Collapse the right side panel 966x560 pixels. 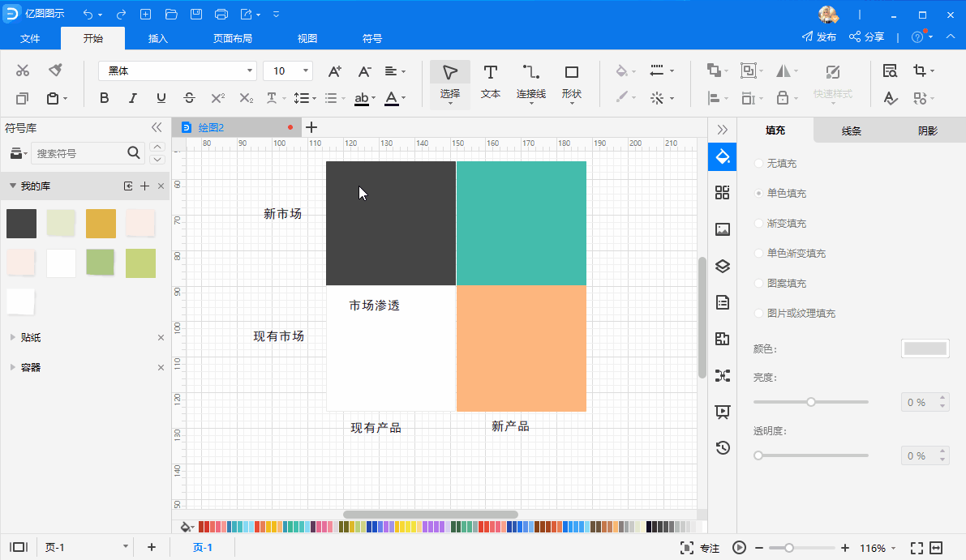pos(723,130)
